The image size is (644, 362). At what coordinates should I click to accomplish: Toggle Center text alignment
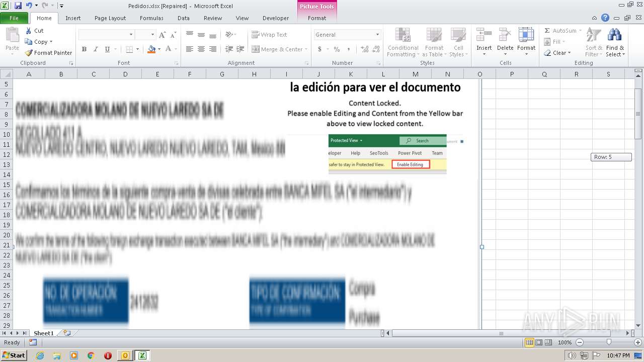pos(201,49)
